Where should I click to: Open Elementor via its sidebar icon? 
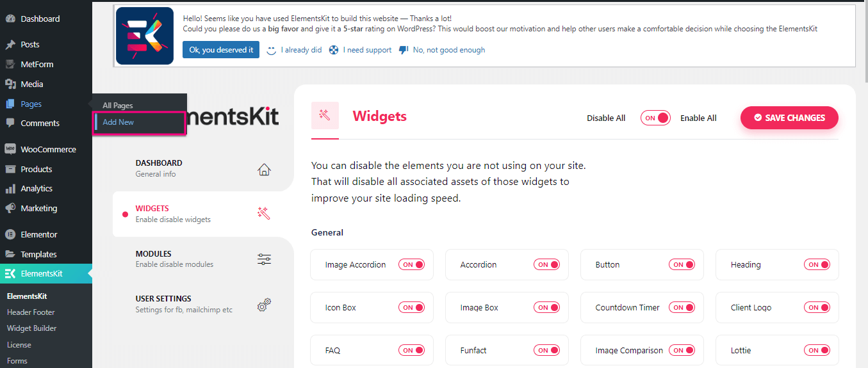[x=10, y=234]
